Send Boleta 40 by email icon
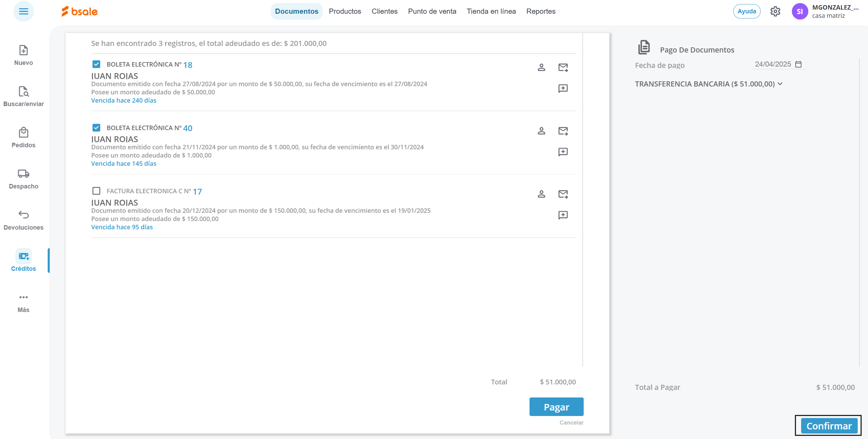Viewport: 868px width, 439px height. [563, 131]
